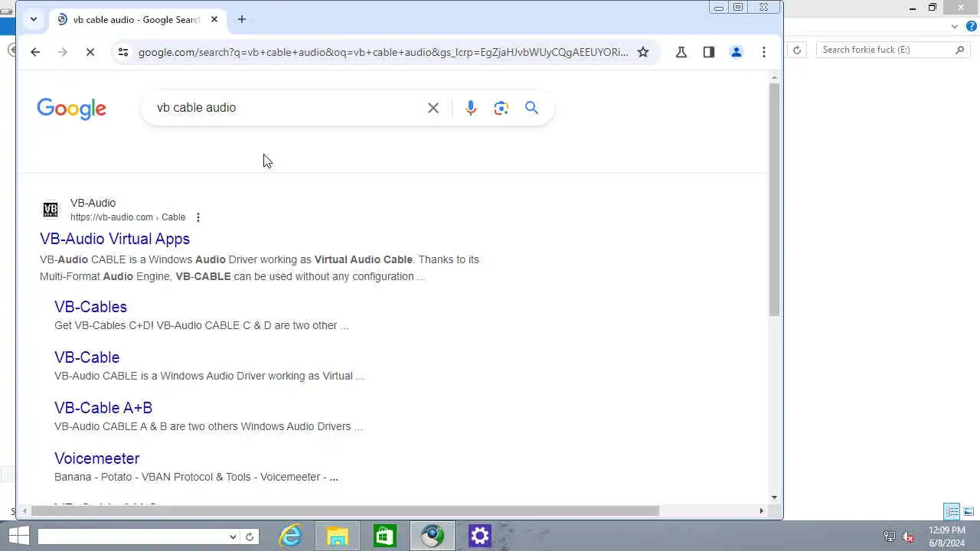Open the VB-Cable sitelink
980x551 pixels.
87,357
